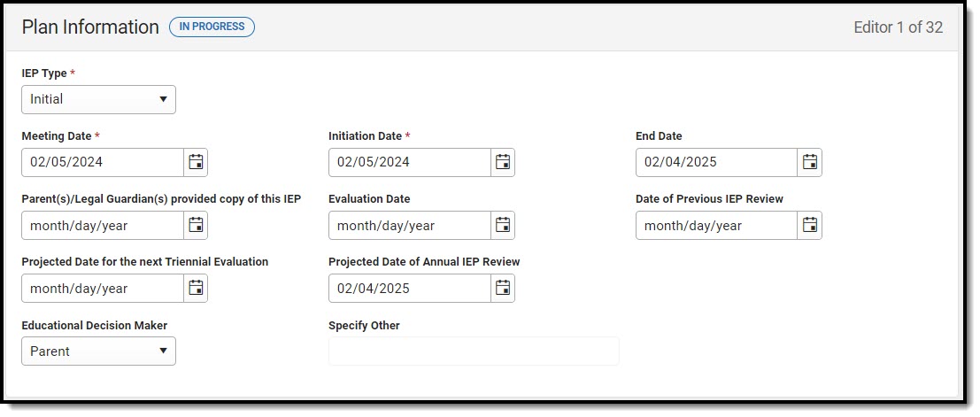Image resolution: width=980 pixels, height=417 pixels.
Task: Open calendar picker for Meeting Date
Action: point(196,163)
